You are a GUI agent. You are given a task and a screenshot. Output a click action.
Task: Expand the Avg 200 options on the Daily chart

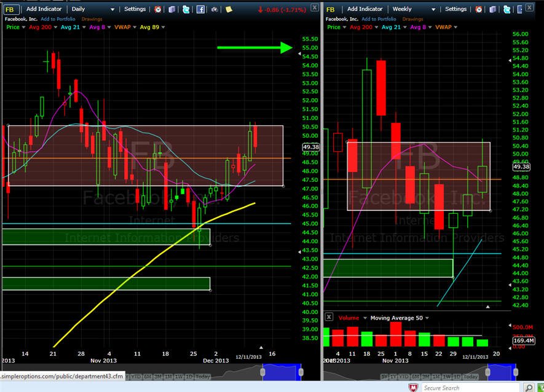[55, 27]
